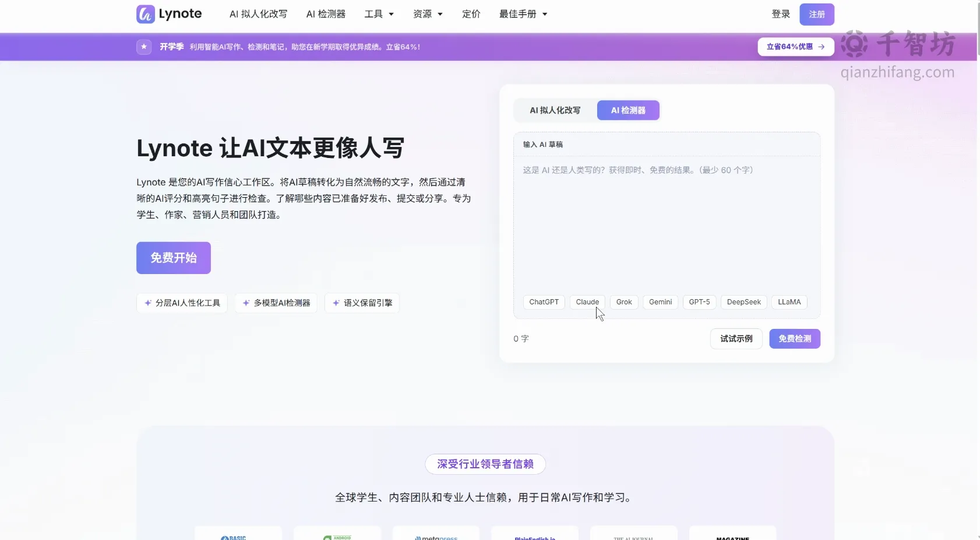Click the 开学季 banner label
This screenshot has width=980, height=540.
172,47
